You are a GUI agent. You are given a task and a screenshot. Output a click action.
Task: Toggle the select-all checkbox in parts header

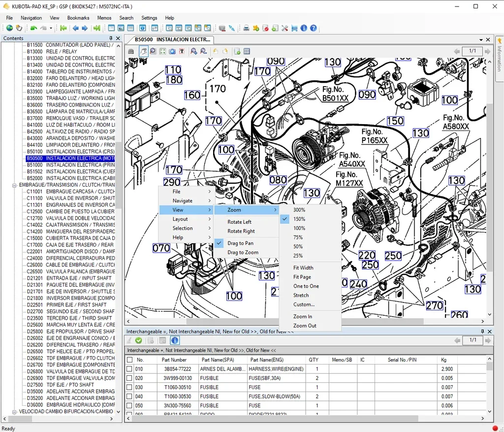[x=129, y=360]
